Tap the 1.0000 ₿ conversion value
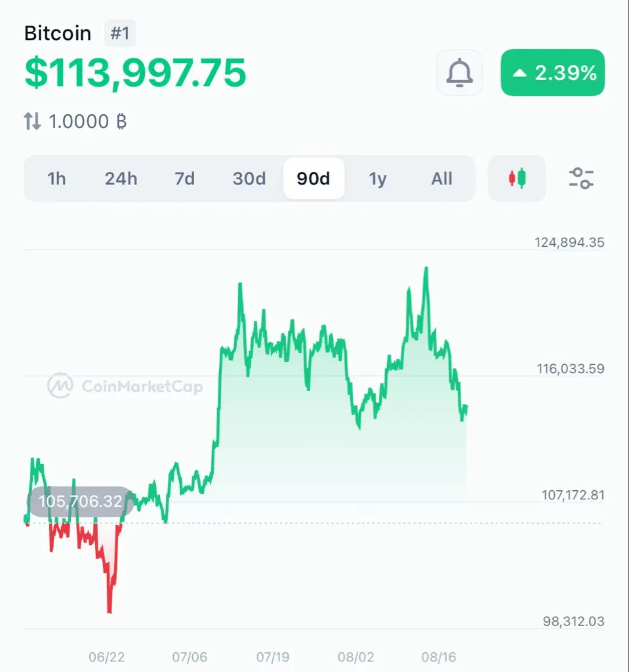 [88, 121]
